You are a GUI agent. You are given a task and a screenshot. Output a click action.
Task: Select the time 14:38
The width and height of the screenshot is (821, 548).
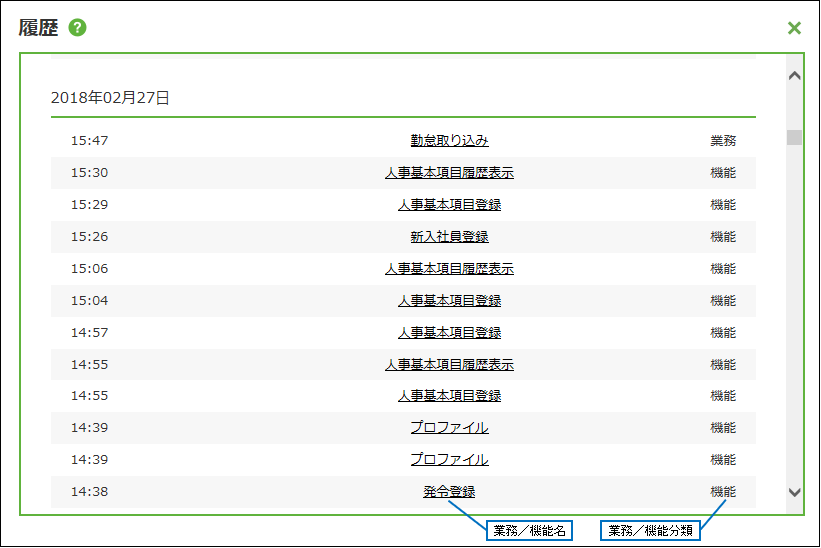coord(90,491)
